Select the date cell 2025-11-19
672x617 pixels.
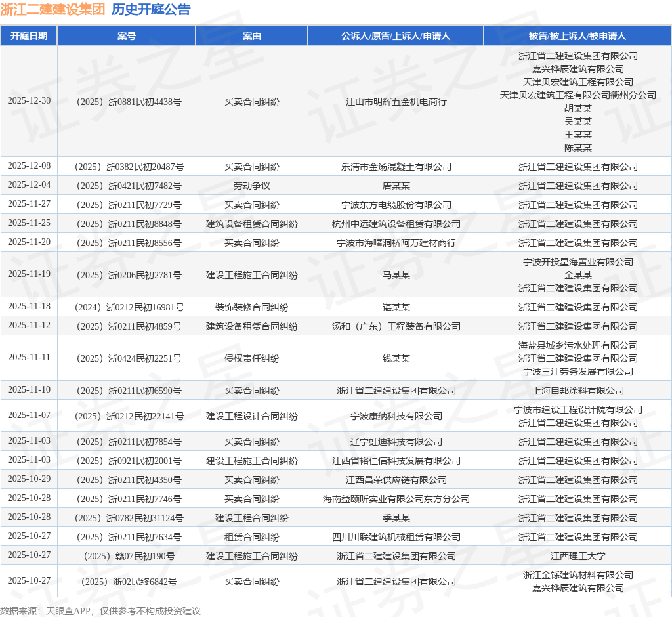tap(29, 274)
